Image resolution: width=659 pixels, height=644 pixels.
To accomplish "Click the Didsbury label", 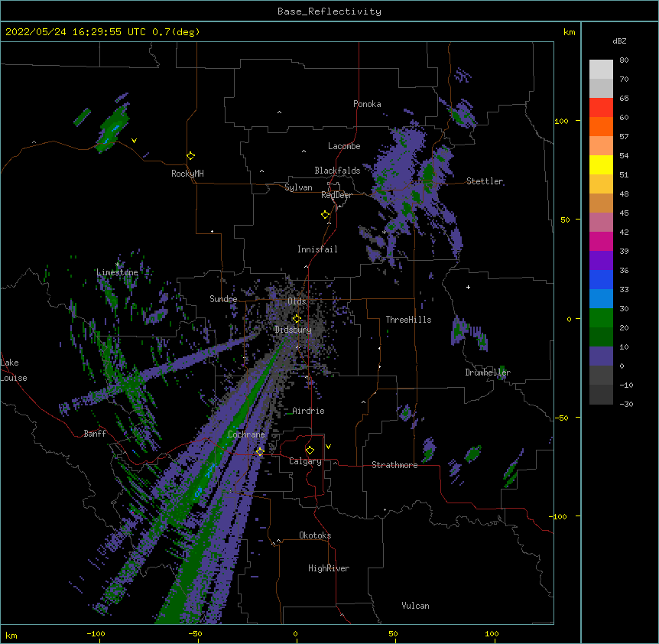I will pyautogui.click(x=294, y=330).
